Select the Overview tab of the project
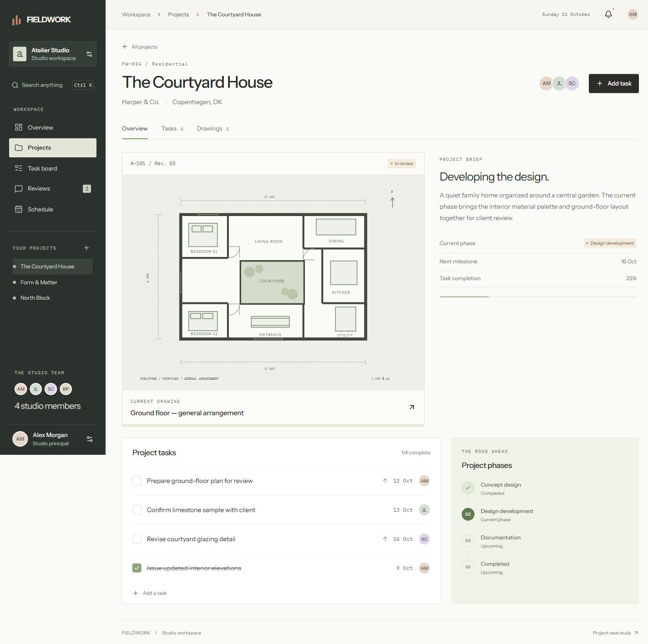Screen dimensions: 648x644 tap(135, 129)
